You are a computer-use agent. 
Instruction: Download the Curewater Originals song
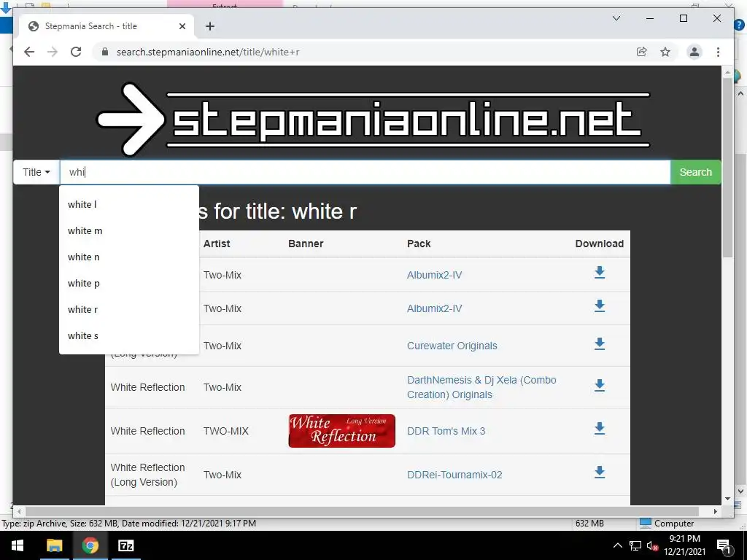pyautogui.click(x=600, y=344)
